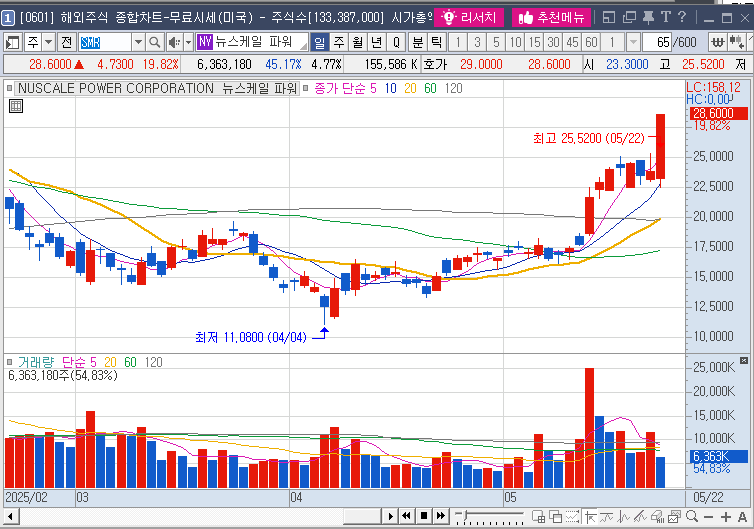Open the custom interval dropdown arrow
Screen dimensions: 754x529
pos(633,42)
